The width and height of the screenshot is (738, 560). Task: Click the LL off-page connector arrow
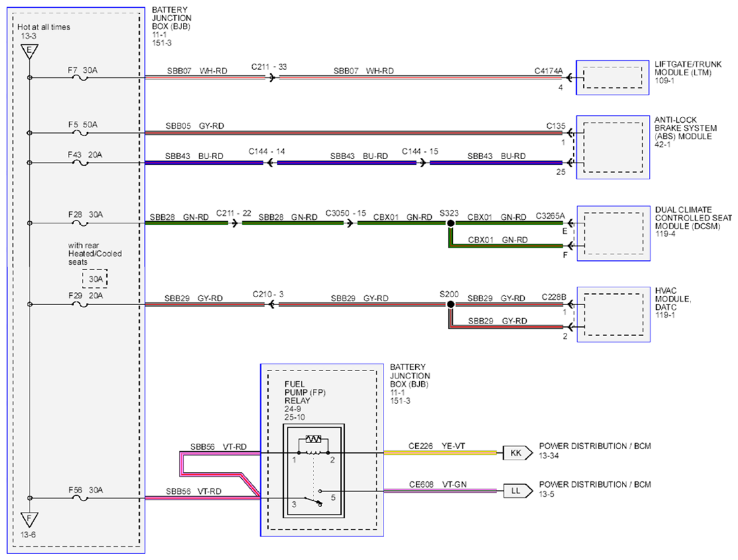click(x=518, y=491)
